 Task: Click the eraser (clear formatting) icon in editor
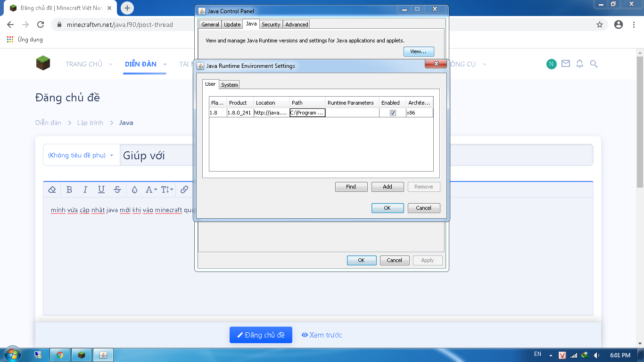pos(52,189)
